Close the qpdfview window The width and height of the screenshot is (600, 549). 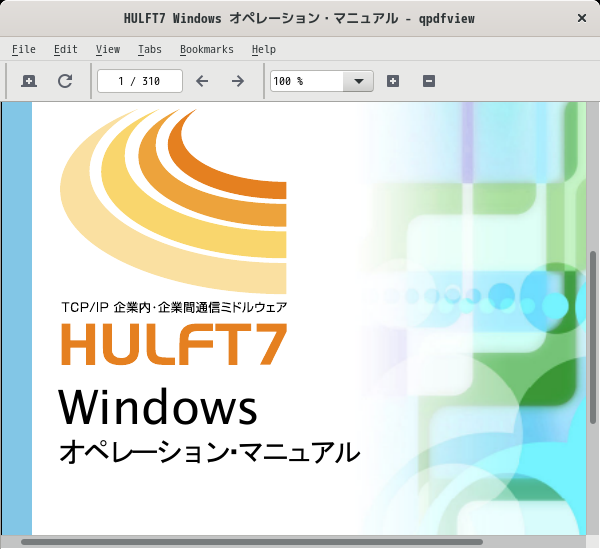click(x=582, y=18)
